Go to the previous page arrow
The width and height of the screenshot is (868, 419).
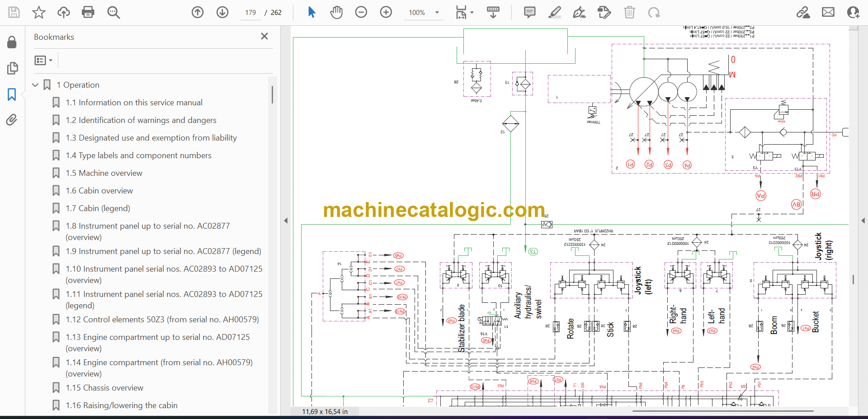tap(198, 12)
